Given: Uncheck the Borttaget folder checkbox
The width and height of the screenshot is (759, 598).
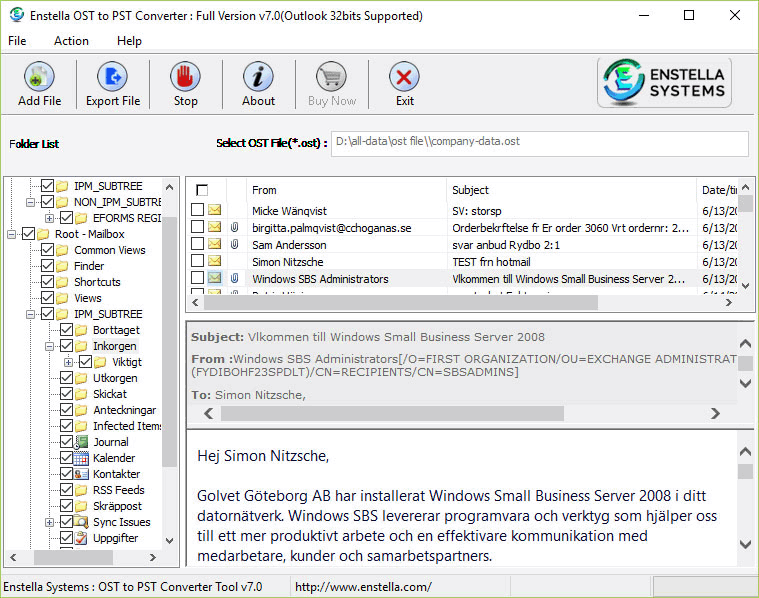Looking at the screenshot, I should tap(67, 330).
